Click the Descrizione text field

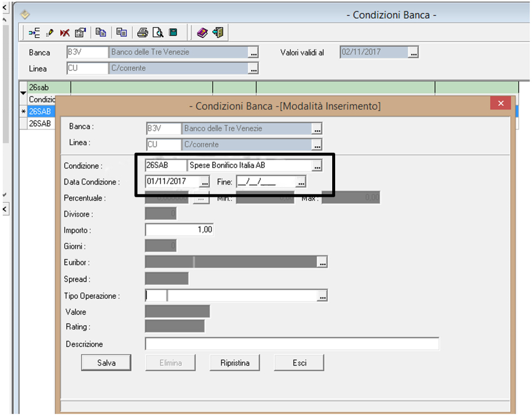pyautogui.click(x=291, y=344)
